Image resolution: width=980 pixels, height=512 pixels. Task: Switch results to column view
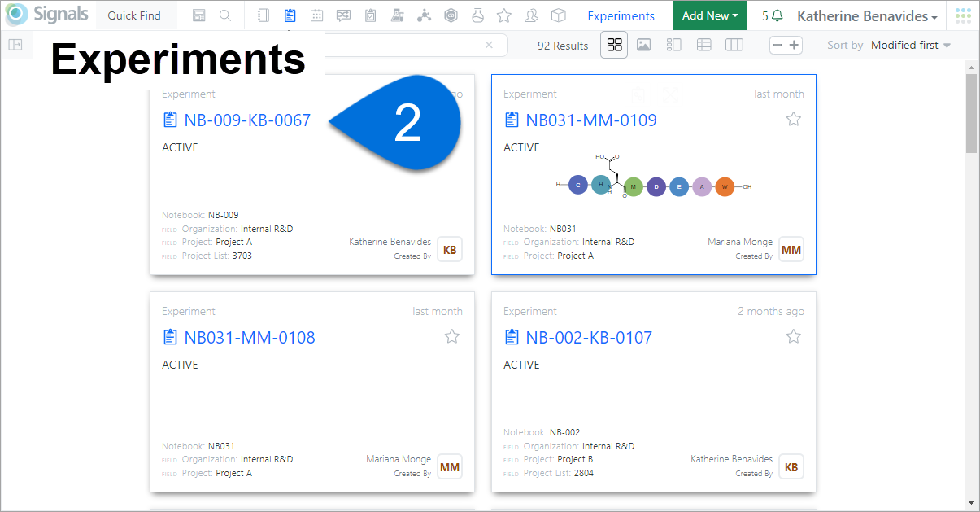coord(734,45)
